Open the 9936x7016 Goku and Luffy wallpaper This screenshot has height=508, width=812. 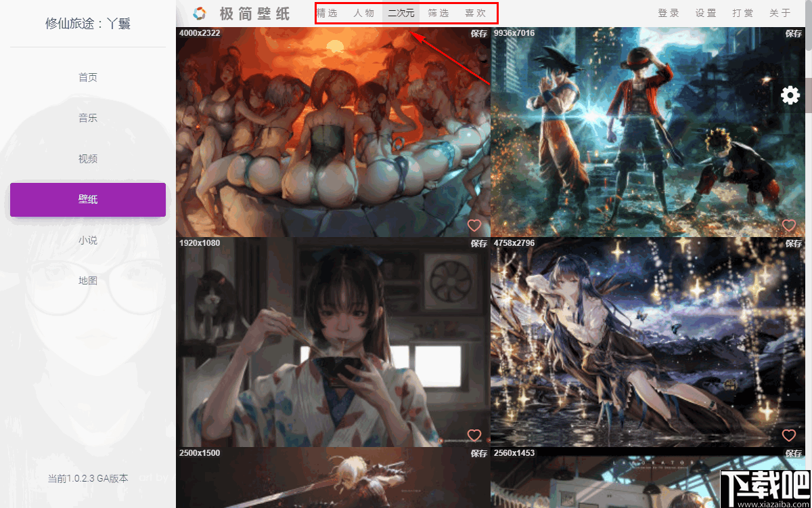coord(648,132)
